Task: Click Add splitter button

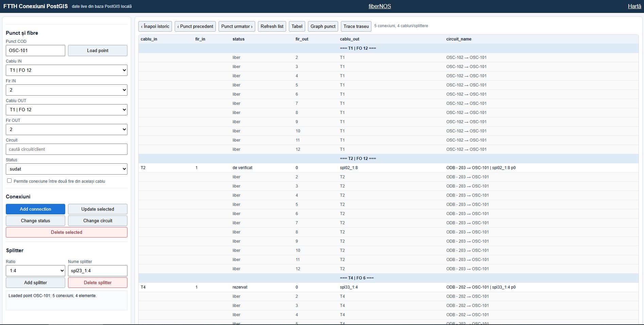Action: pos(35,282)
